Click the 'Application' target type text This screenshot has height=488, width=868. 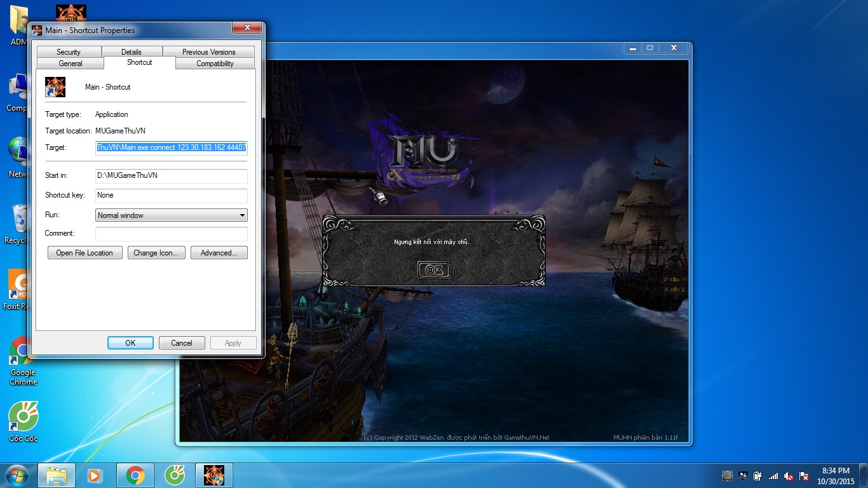click(x=112, y=114)
